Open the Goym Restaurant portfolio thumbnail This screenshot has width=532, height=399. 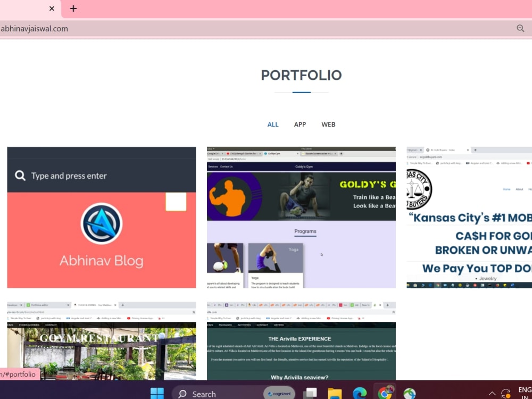[x=102, y=340]
